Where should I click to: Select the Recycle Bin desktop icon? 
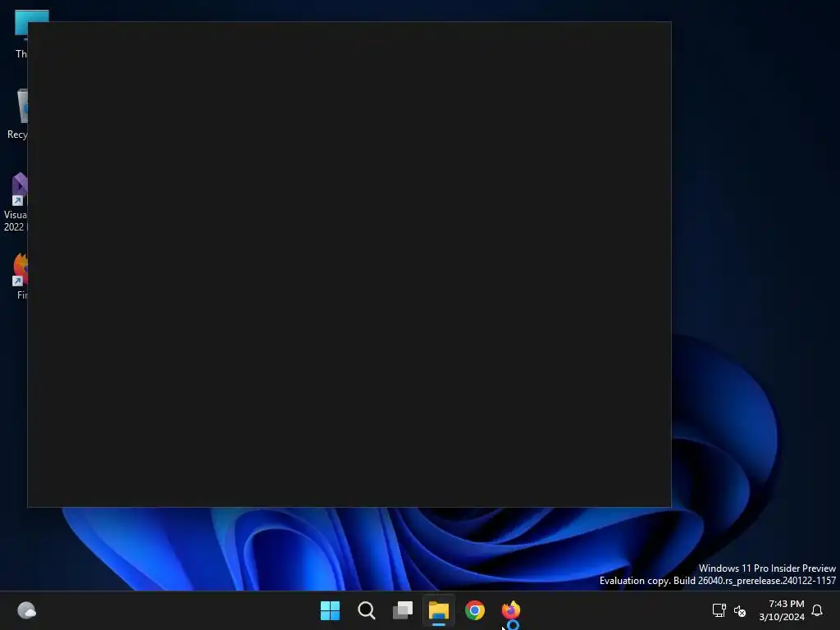(17, 113)
